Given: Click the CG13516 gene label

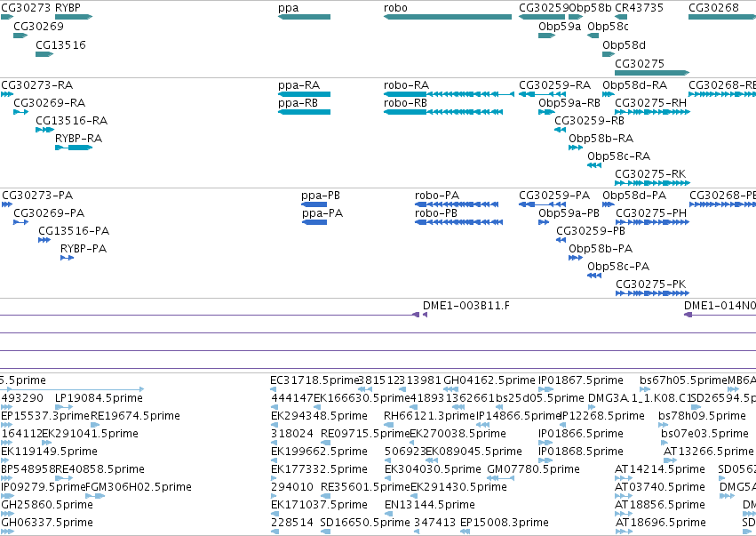Looking at the screenshot, I should click(x=60, y=44).
